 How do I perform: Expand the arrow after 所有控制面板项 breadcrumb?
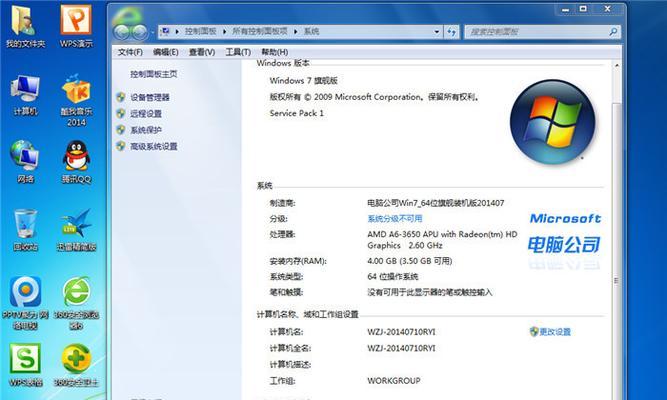(295, 31)
